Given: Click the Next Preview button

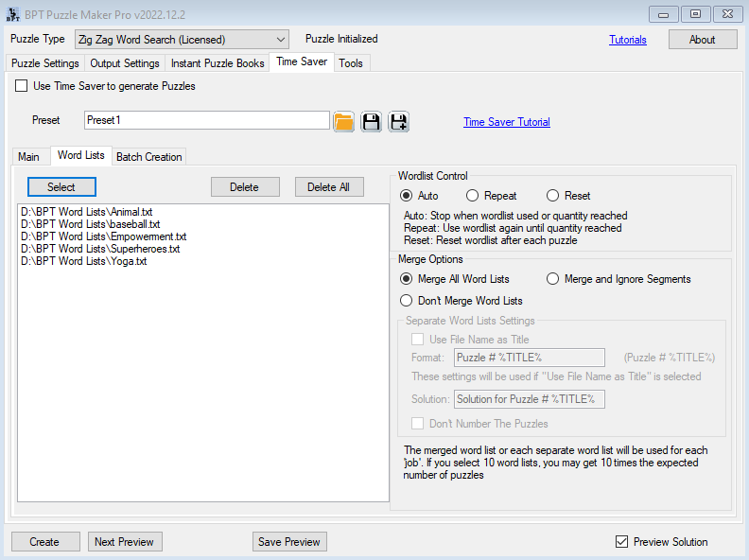Looking at the screenshot, I should pyautogui.click(x=125, y=542).
